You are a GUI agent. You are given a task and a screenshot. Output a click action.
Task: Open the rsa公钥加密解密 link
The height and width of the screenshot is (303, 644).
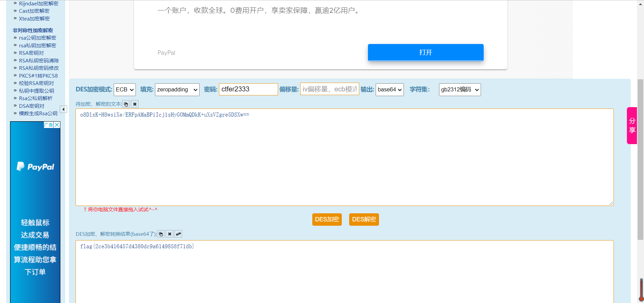click(x=38, y=38)
